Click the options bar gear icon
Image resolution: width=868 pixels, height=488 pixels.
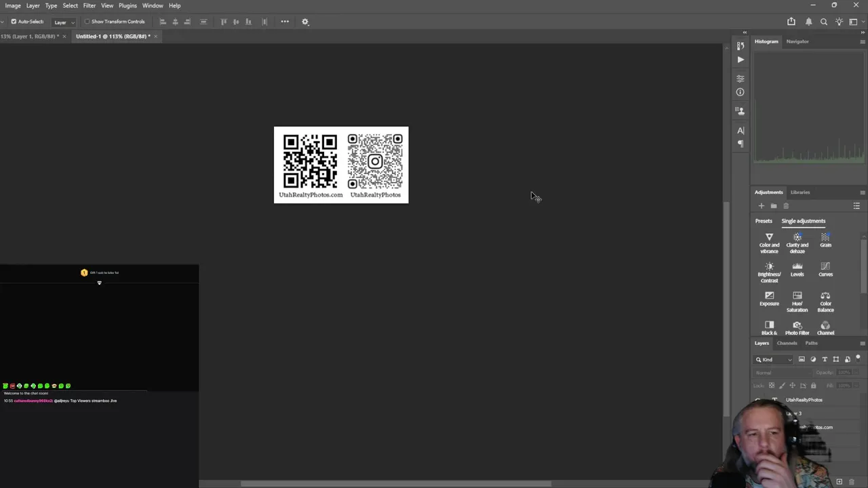(x=305, y=22)
